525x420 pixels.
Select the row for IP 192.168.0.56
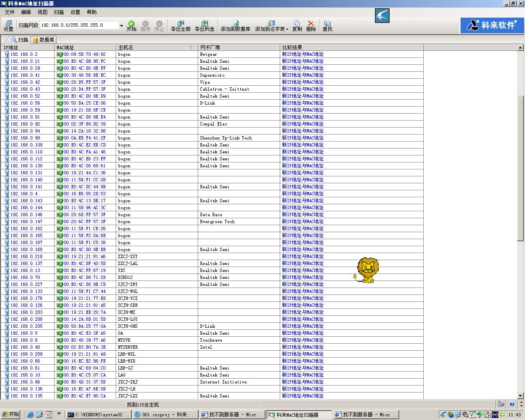[25, 103]
